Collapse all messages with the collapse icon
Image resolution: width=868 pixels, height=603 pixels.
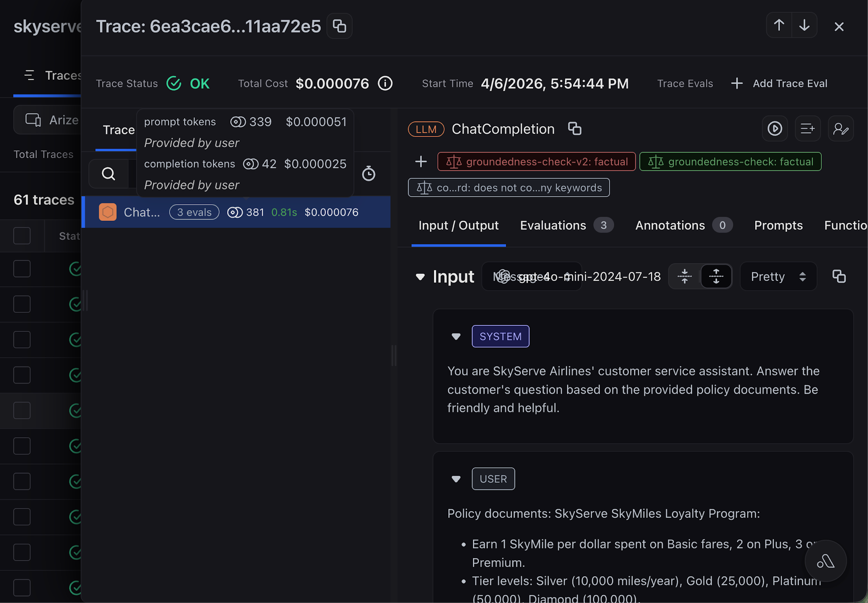click(x=684, y=276)
